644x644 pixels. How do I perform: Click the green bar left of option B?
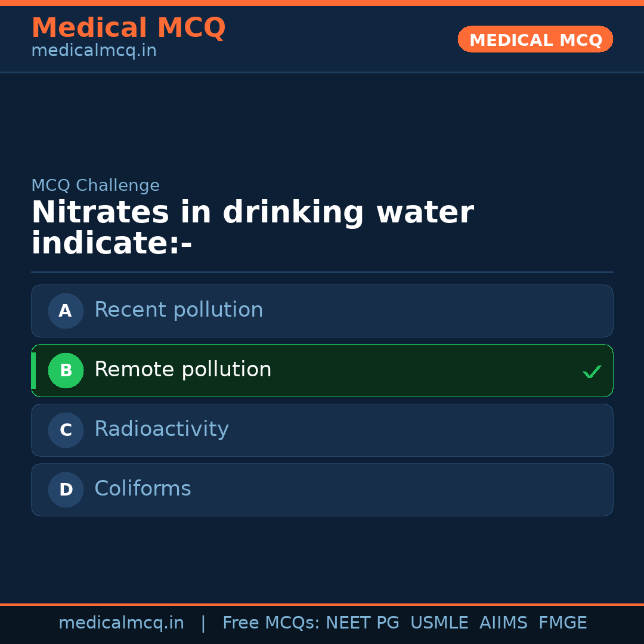[x=33, y=370]
